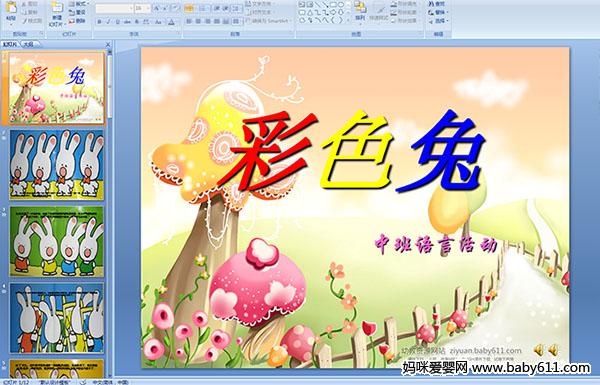The height and width of the screenshot is (385, 600).
Task: Toggle Underline text formatting
Action: click(117, 22)
